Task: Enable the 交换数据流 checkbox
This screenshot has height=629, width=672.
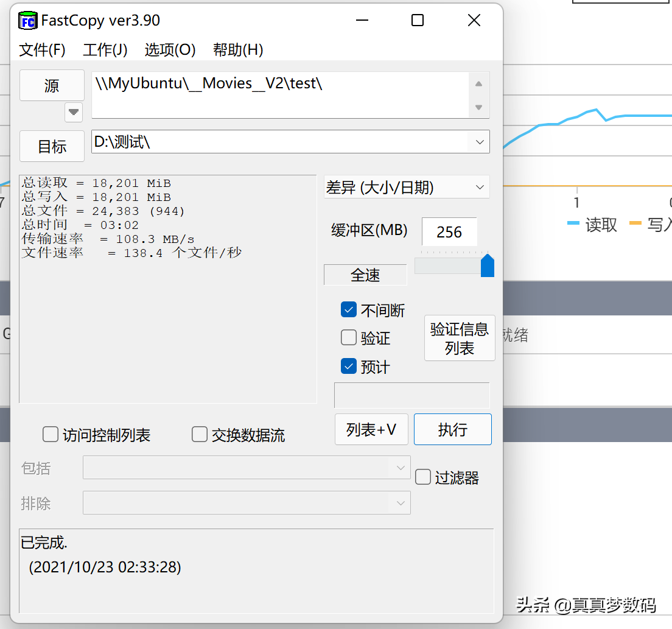Action: tap(200, 435)
